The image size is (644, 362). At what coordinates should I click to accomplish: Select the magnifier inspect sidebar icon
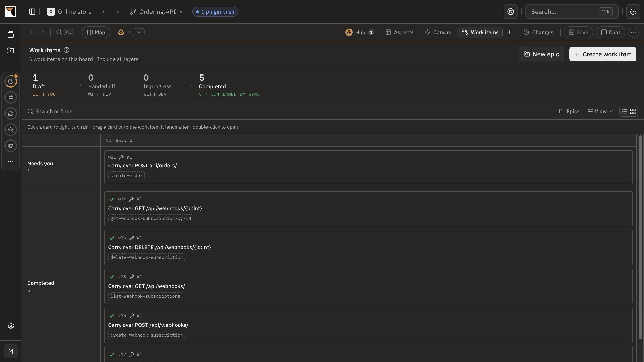11,130
